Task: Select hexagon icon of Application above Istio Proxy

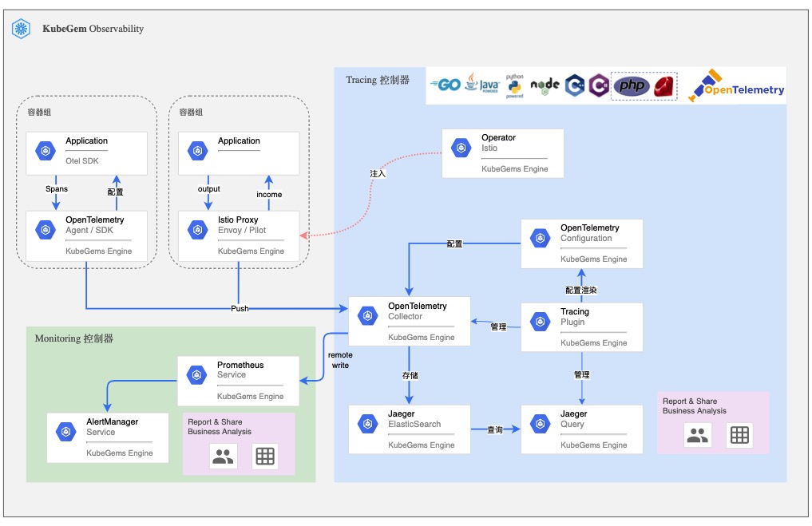Action: (198, 151)
